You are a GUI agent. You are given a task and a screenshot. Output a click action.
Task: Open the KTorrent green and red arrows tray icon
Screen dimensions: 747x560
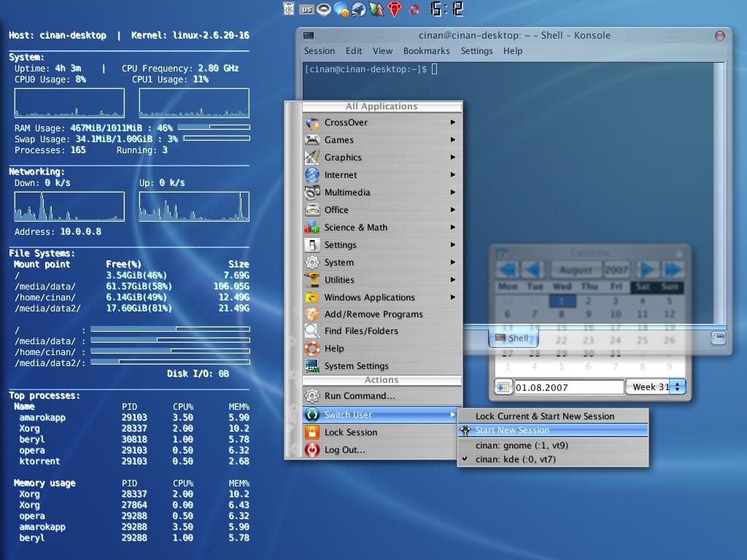(x=376, y=9)
